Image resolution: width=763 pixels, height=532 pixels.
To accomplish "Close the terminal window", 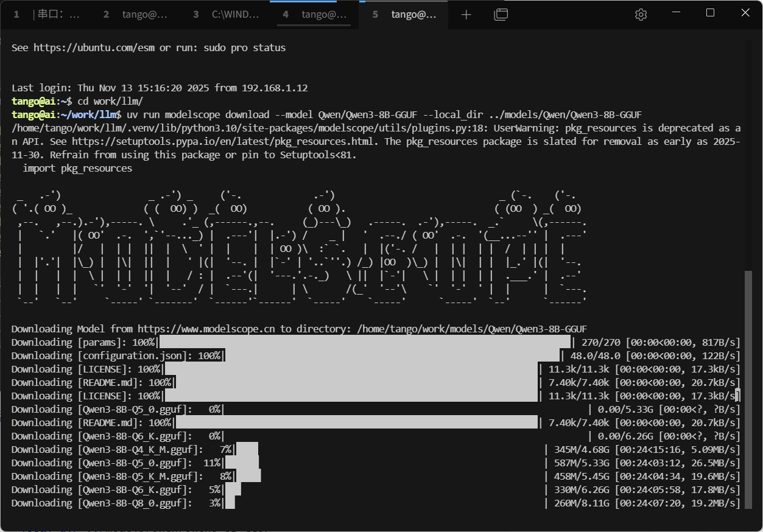I will click(x=745, y=13).
